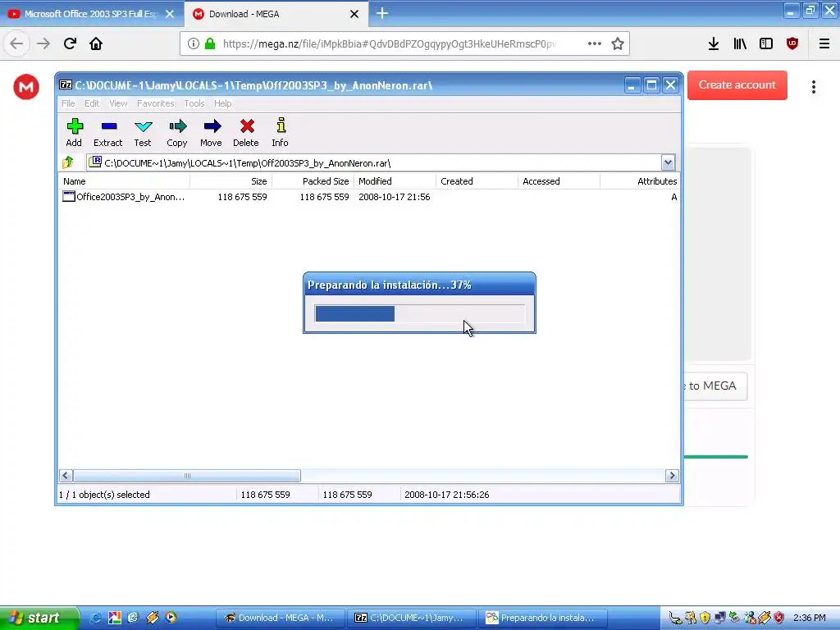Sort by the Created column header
The height and width of the screenshot is (630, 840).
click(477, 181)
